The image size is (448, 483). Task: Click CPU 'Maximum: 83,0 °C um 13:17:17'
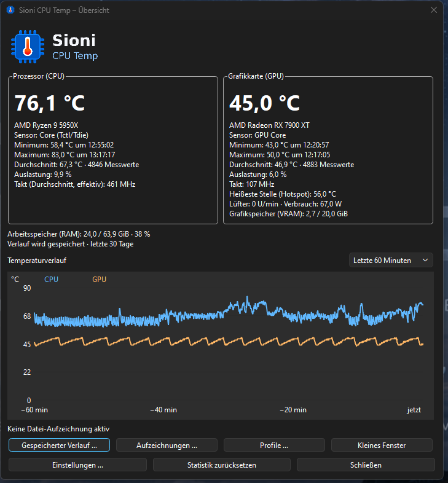click(65, 155)
